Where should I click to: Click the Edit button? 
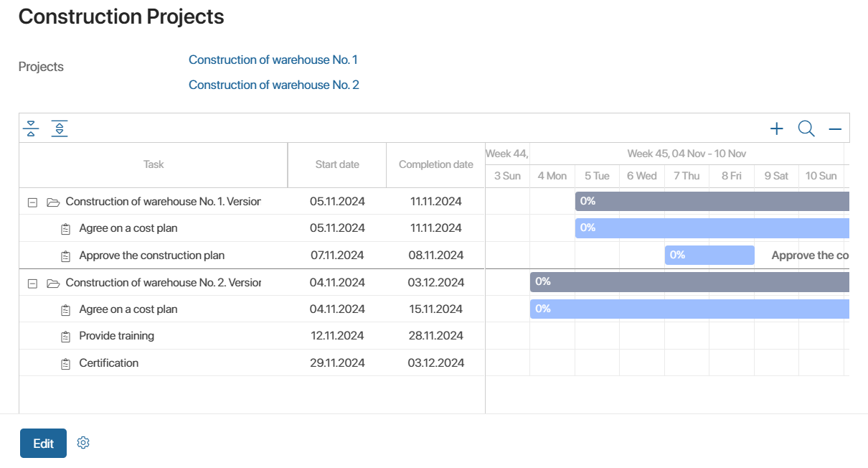click(x=43, y=443)
